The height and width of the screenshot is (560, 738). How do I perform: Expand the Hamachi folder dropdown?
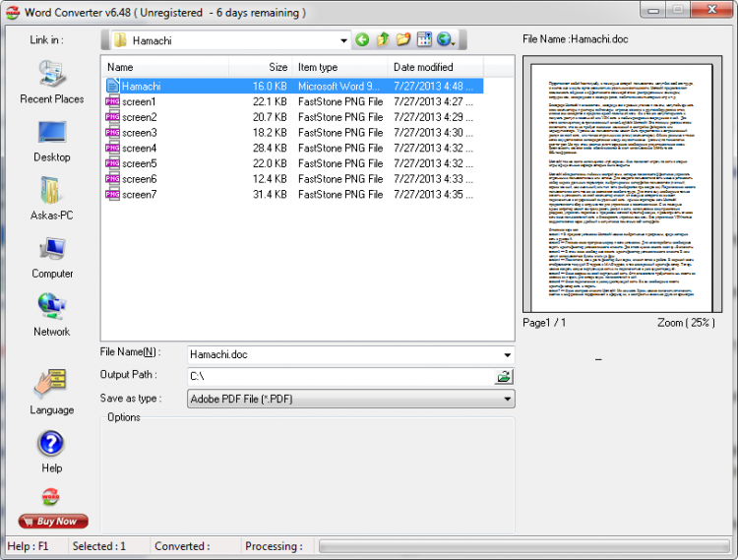pyautogui.click(x=343, y=41)
